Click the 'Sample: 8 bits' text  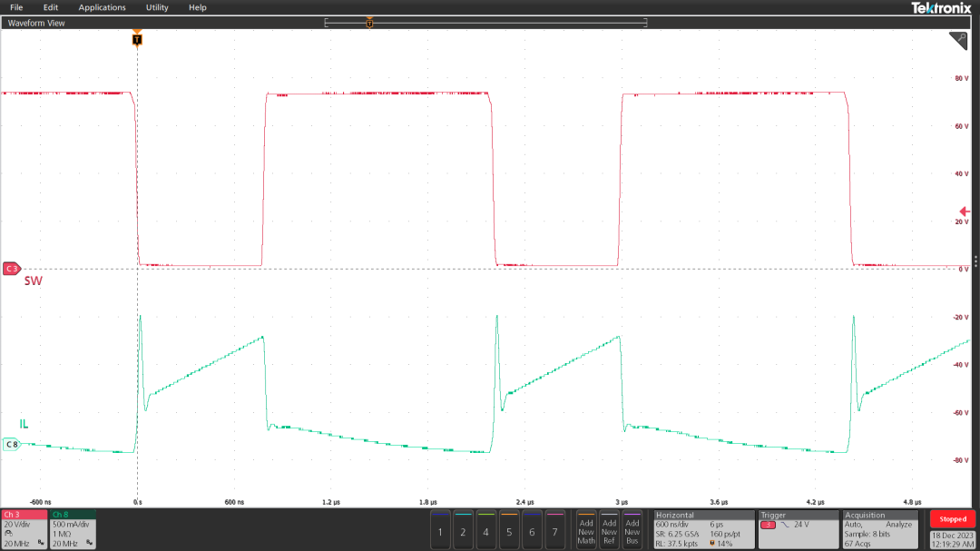tap(867, 534)
